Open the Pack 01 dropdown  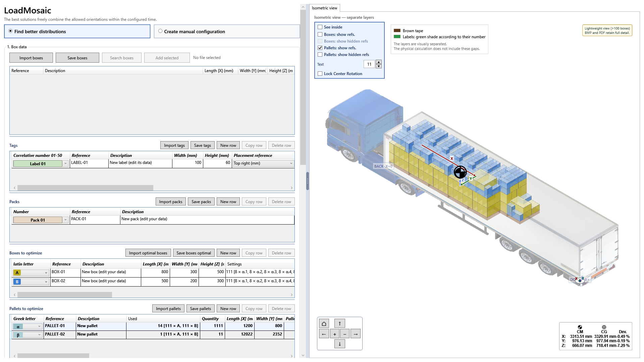66,220
